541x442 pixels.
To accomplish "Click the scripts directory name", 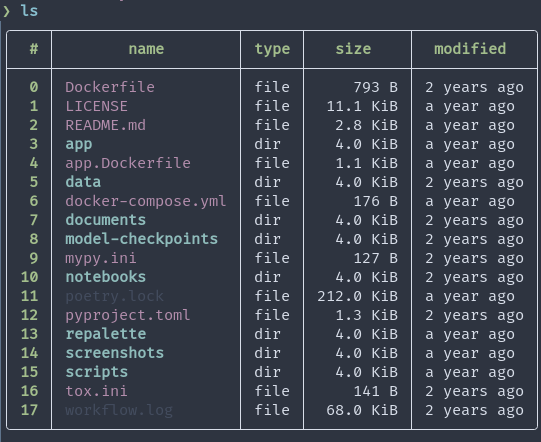I will click(x=97, y=372).
